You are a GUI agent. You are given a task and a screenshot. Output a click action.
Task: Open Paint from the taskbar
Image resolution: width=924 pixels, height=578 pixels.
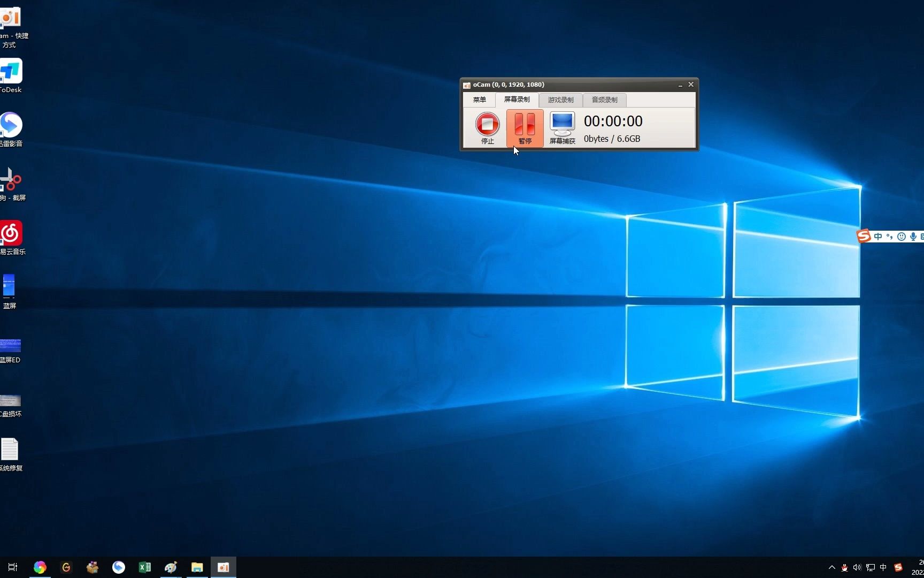click(171, 567)
